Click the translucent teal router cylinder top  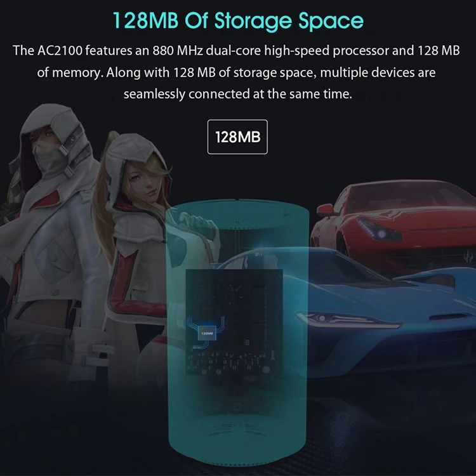click(x=237, y=211)
